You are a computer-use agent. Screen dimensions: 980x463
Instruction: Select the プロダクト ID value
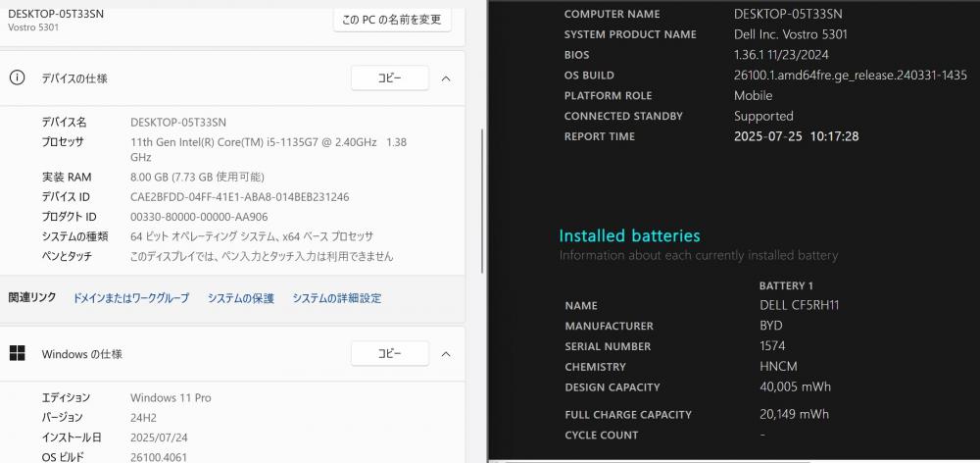click(199, 217)
